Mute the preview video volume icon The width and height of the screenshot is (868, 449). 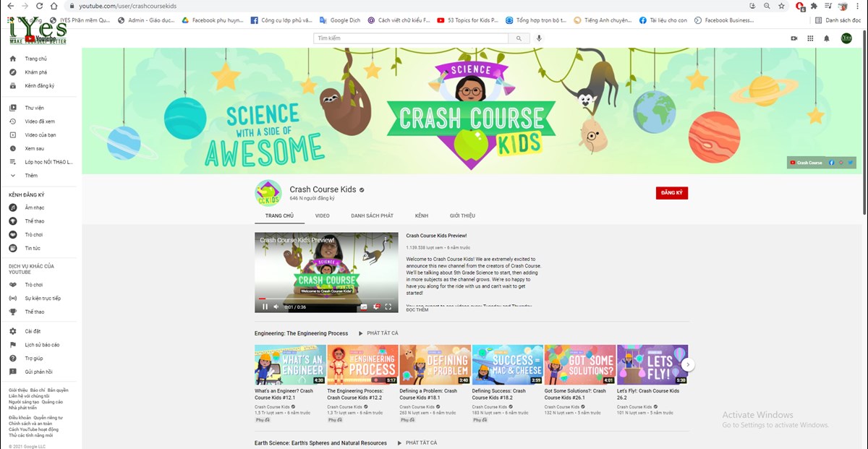click(276, 307)
